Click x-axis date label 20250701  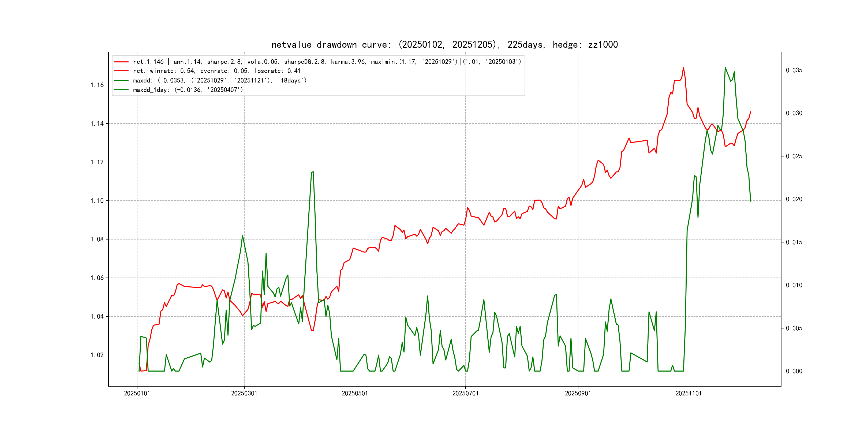465,394
